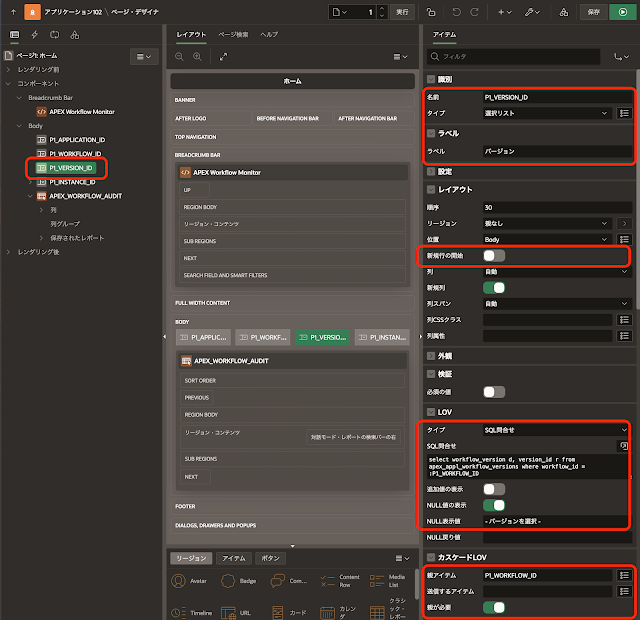640x620 pixels.
Task: Click the 実行 go button
Action: coord(402,12)
